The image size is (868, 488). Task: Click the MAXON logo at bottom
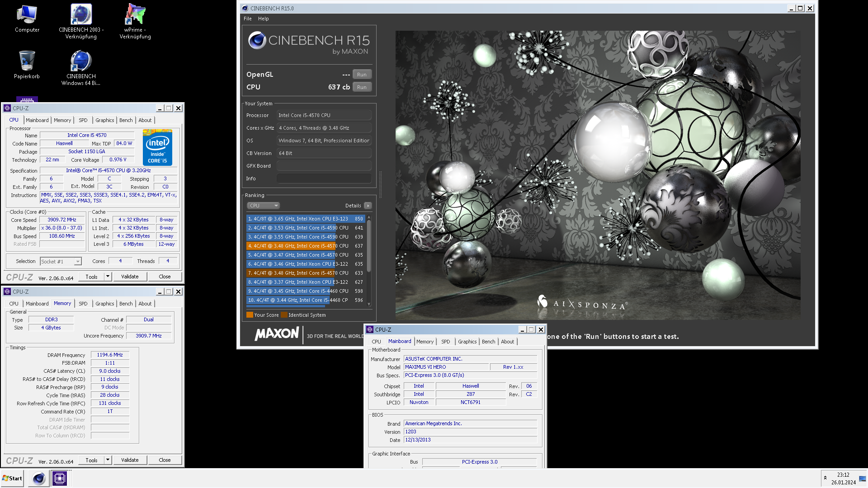point(277,334)
